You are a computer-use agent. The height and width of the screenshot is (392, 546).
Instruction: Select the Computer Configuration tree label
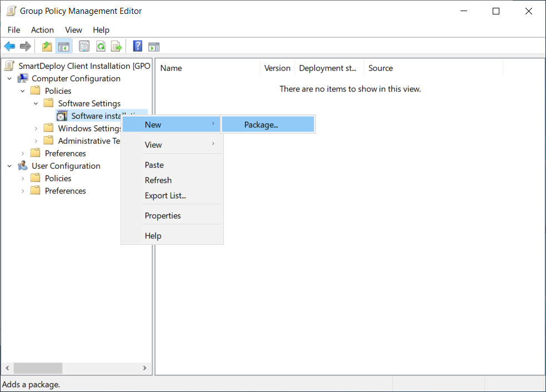tap(76, 79)
